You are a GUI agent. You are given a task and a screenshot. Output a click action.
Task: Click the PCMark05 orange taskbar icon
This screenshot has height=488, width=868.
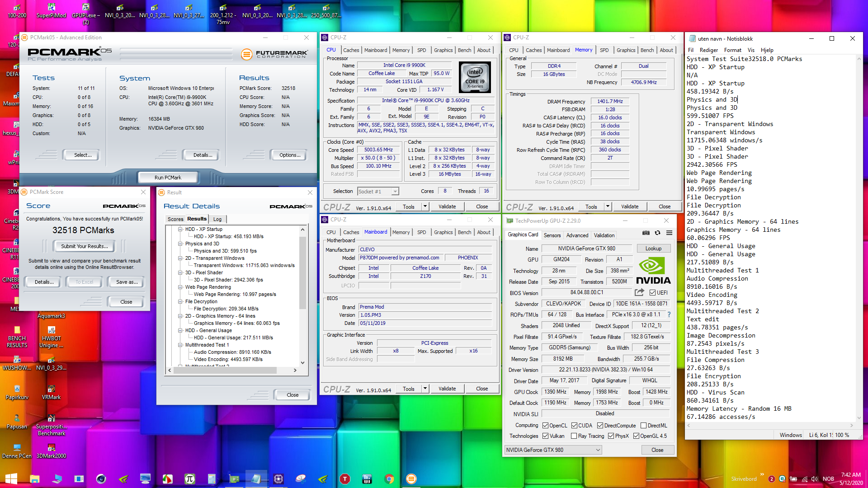click(x=411, y=479)
